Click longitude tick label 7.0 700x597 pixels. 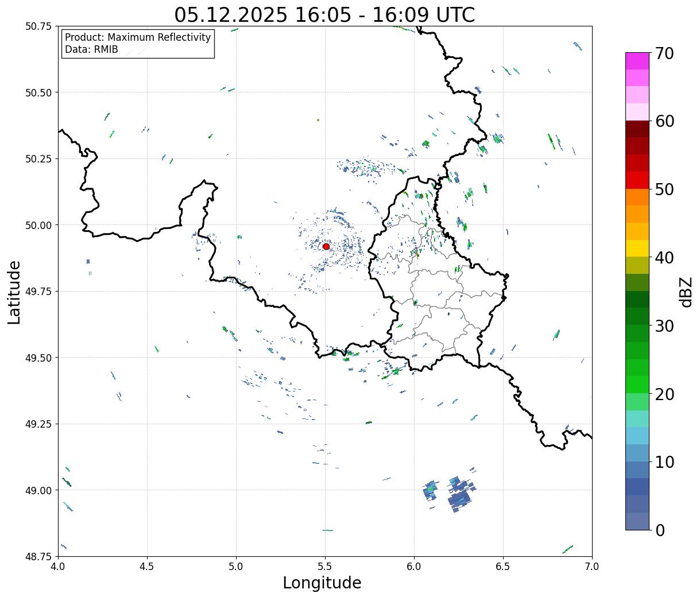coord(592,566)
